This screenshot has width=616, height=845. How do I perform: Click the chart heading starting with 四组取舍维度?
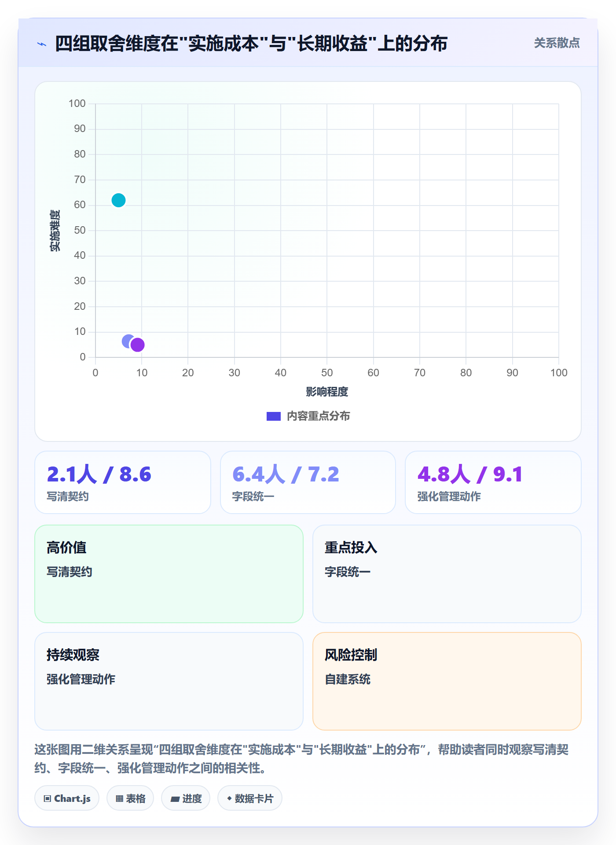251,44
